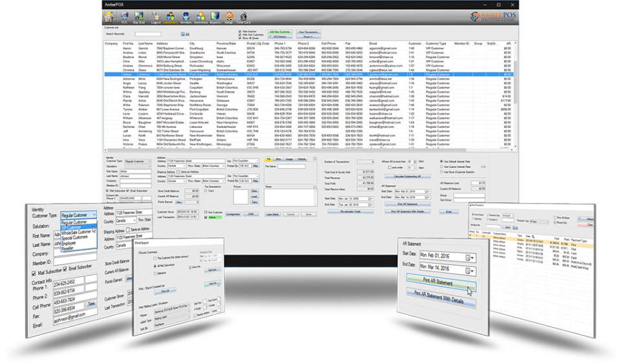Open the Time Card clock icon

[243, 17]
